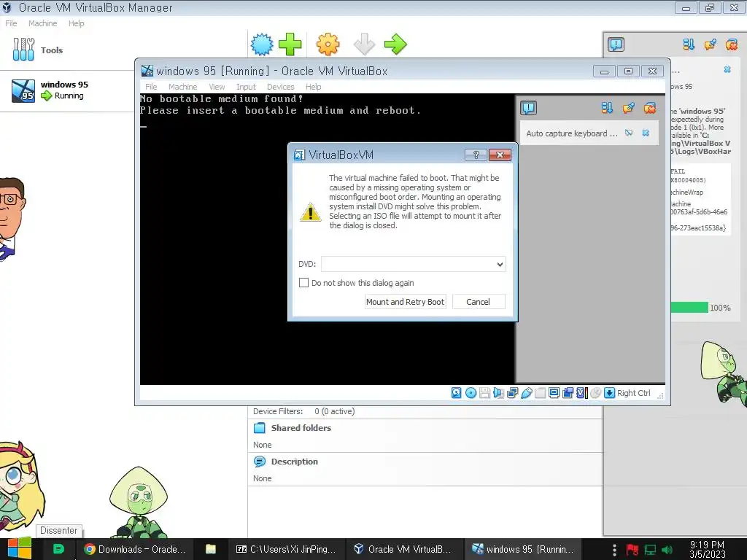The height and width of the screenshot is (560, 747).
Task: Click the blue starburst New machine icon
Action: [262, 44]
